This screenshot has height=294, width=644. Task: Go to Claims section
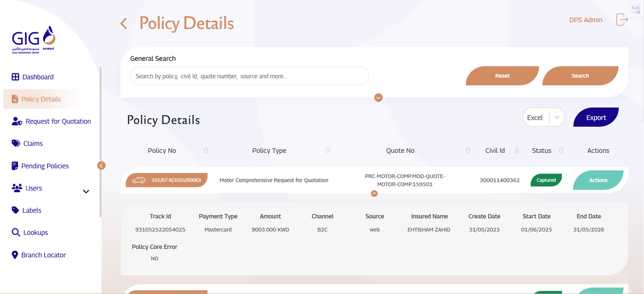(33, 143)
